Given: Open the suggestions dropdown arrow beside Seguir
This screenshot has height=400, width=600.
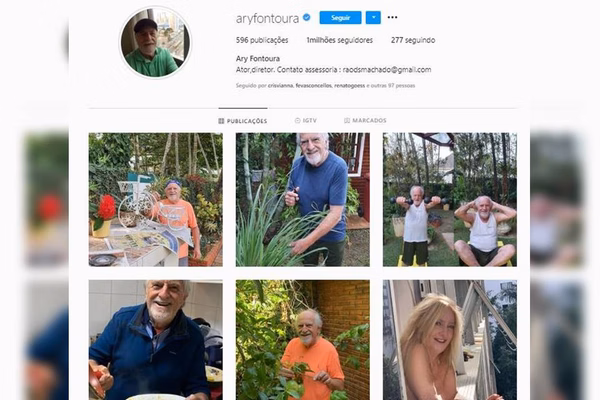Looking at the screenshot, I should click(x=373, y=18).
